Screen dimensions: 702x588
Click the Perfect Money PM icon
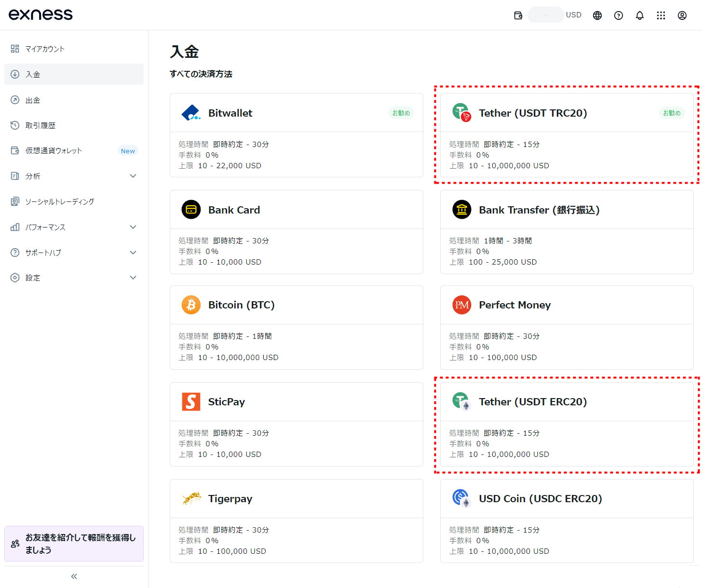[462, 305]
